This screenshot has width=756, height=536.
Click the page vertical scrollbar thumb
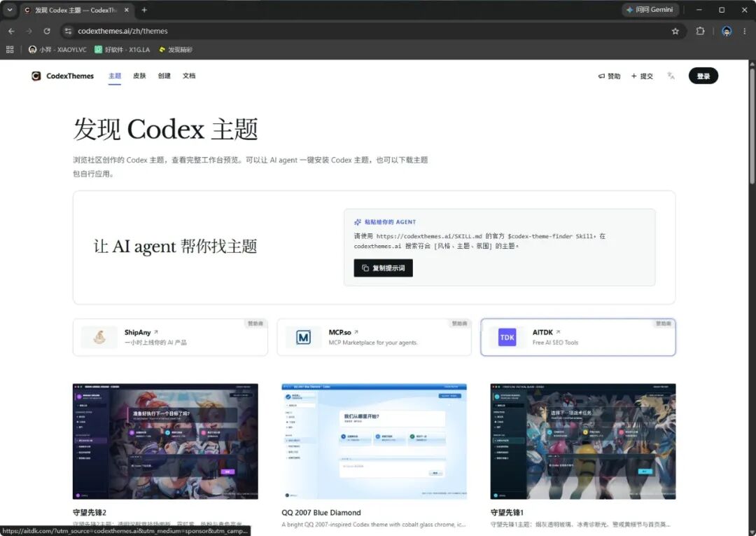752,125
